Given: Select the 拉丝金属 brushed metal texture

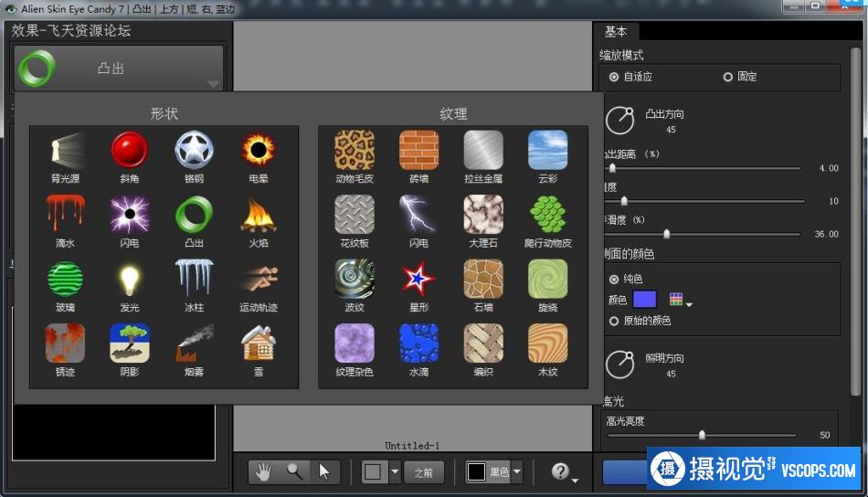Looking at the screenshot, I should (483, 150).
